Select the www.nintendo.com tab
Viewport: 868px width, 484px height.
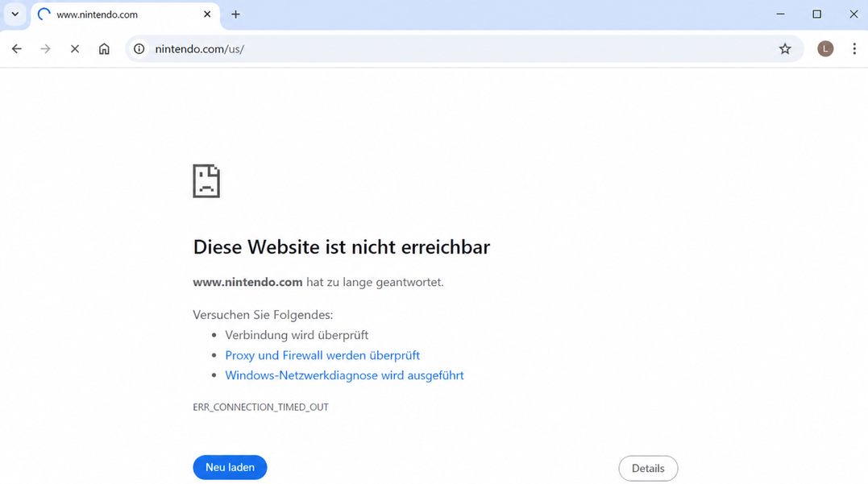(x=125, y=15)
